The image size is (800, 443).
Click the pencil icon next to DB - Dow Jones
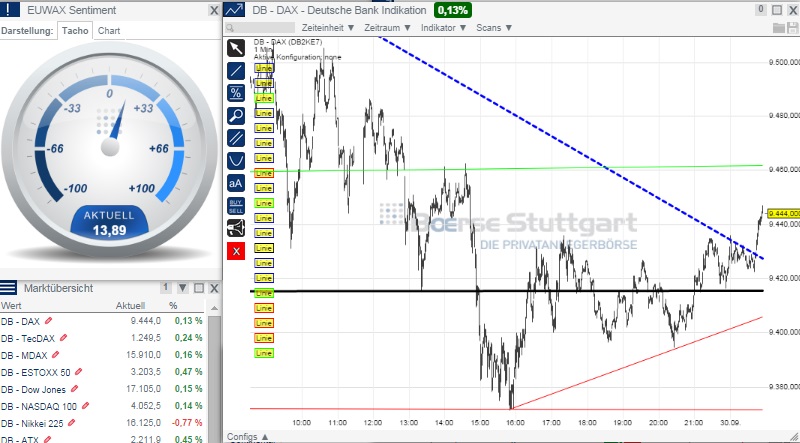click(74, 389)
